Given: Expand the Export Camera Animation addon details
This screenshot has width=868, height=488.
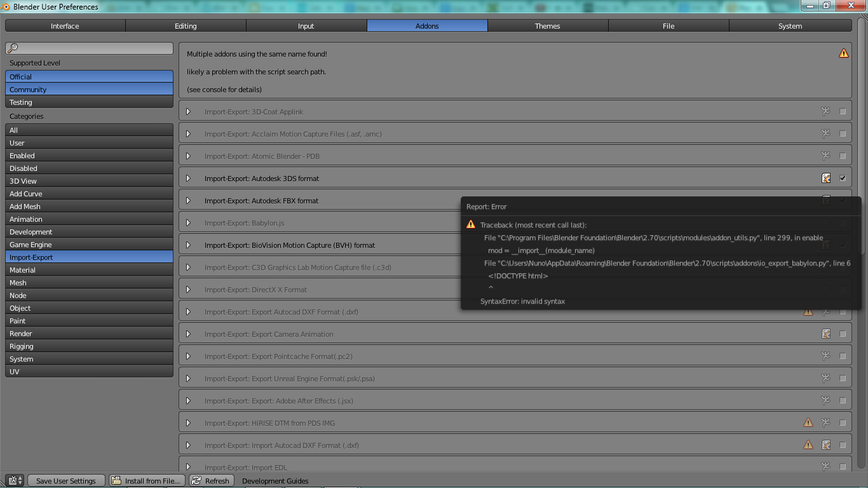Looking at the screenshot, I should 188,334.
